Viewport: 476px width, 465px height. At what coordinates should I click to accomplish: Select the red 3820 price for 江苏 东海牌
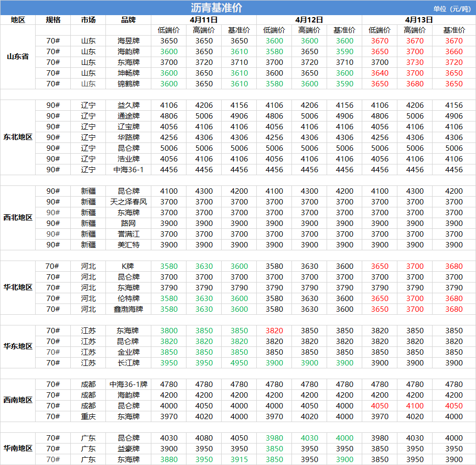click(274, 331)
